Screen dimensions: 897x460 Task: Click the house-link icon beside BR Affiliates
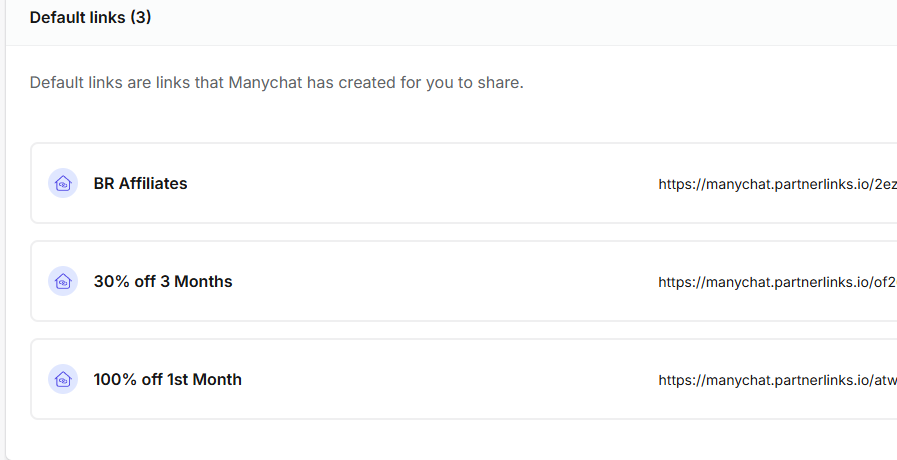(x=63, y=183)
